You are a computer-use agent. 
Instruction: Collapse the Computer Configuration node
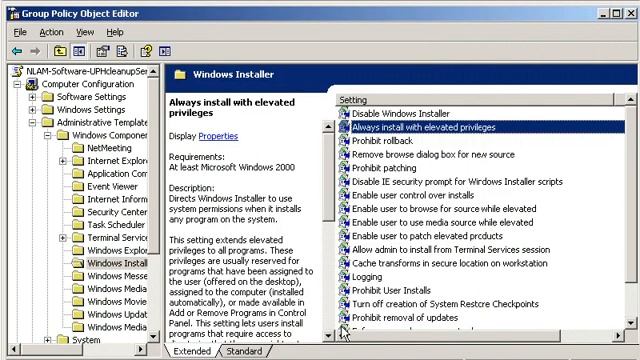click(17, 84)
